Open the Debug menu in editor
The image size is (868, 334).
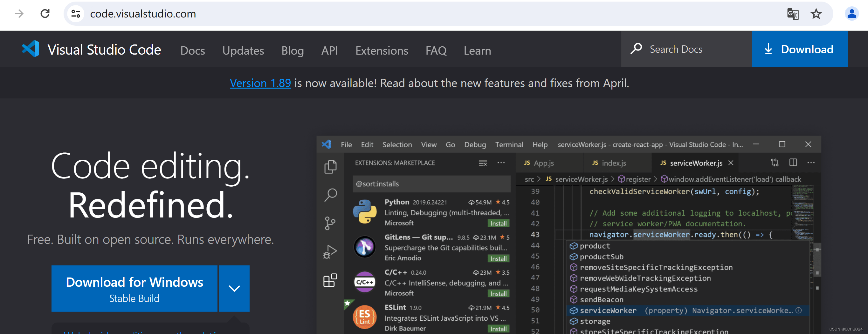click(x=475, y=145)
